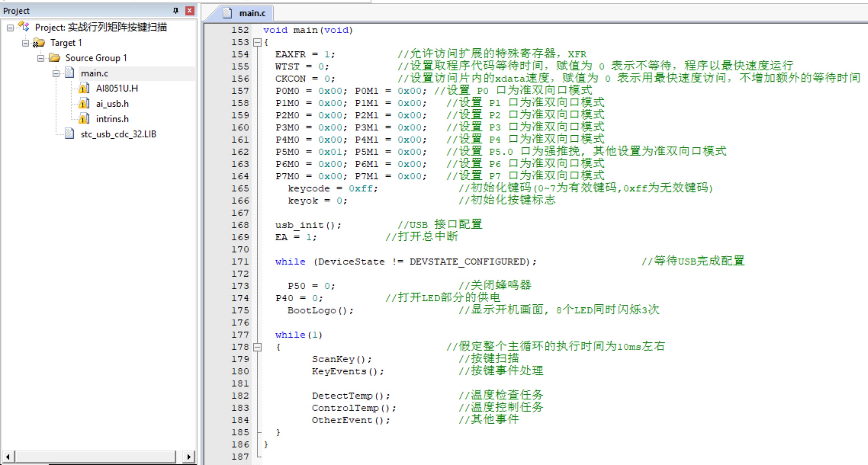
Task: Click the ai_usb.h header file icon
Action: click(84, 103)
